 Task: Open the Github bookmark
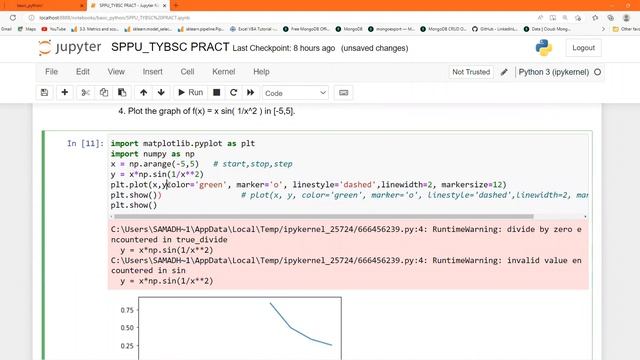point(494,29)
